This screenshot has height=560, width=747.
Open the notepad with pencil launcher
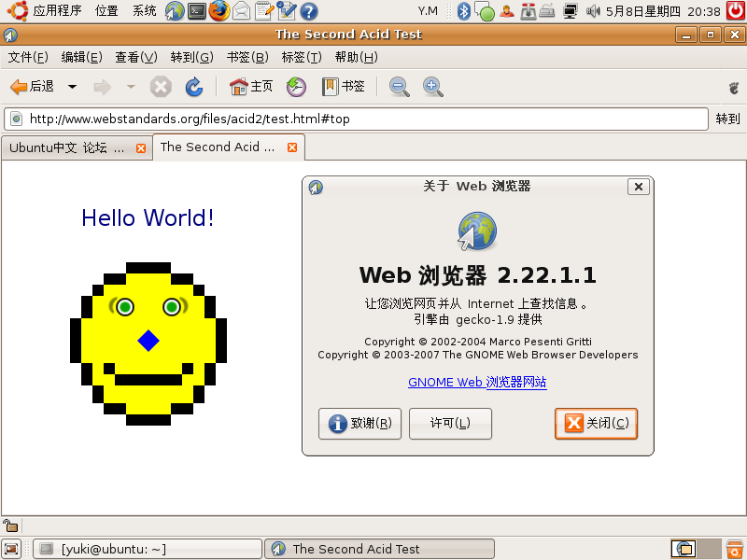(264, 11)
